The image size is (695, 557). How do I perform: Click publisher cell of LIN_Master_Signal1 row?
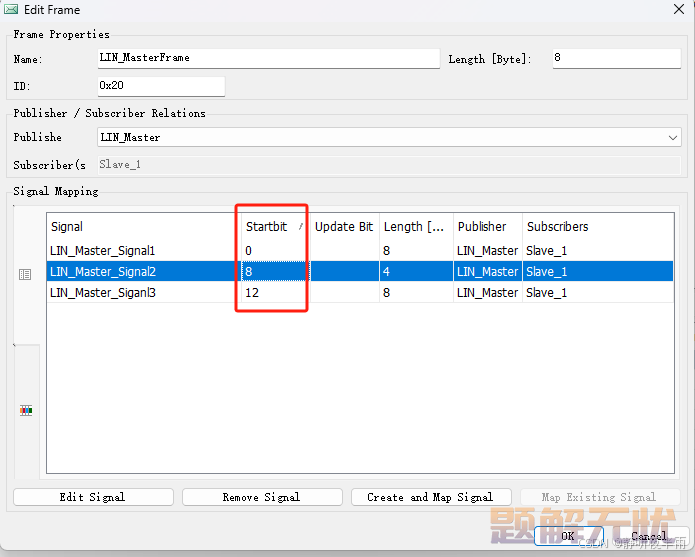point(488,251)
